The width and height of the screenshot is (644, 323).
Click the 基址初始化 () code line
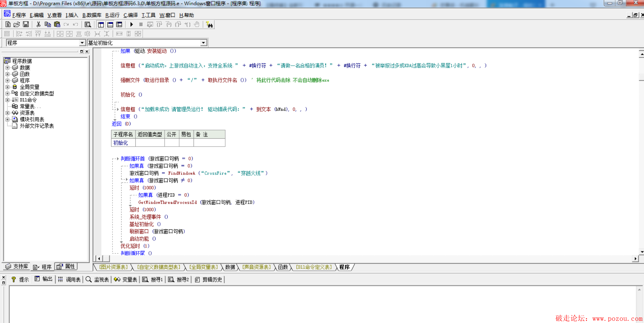(x=145, y=224)
